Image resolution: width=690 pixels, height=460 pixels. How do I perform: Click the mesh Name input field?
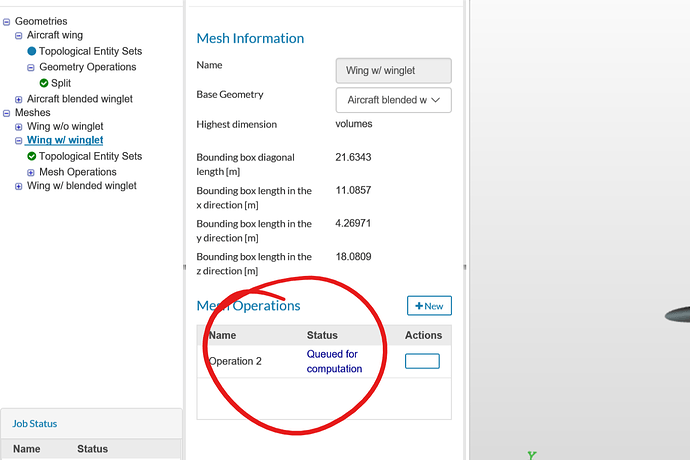pos(393,70)
